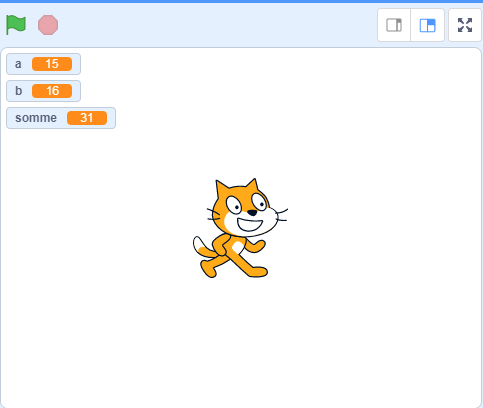Select the variable b monitor label
Viewport: 483px width, 408px height.
(x=19, y=91)
